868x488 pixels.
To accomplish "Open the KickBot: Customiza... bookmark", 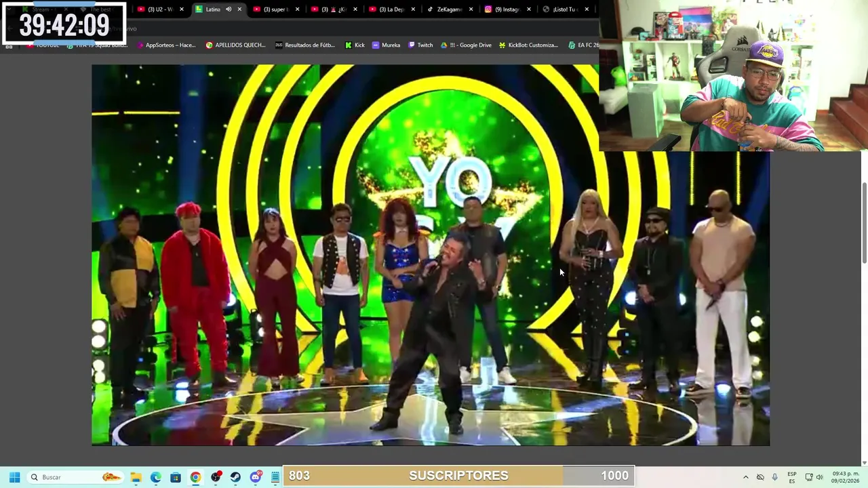I will pyautogui.click(x=528, y=45).
